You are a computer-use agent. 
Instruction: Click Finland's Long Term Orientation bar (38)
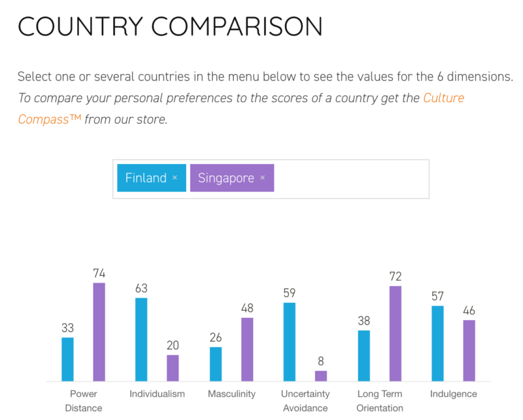tap(364, 356)
